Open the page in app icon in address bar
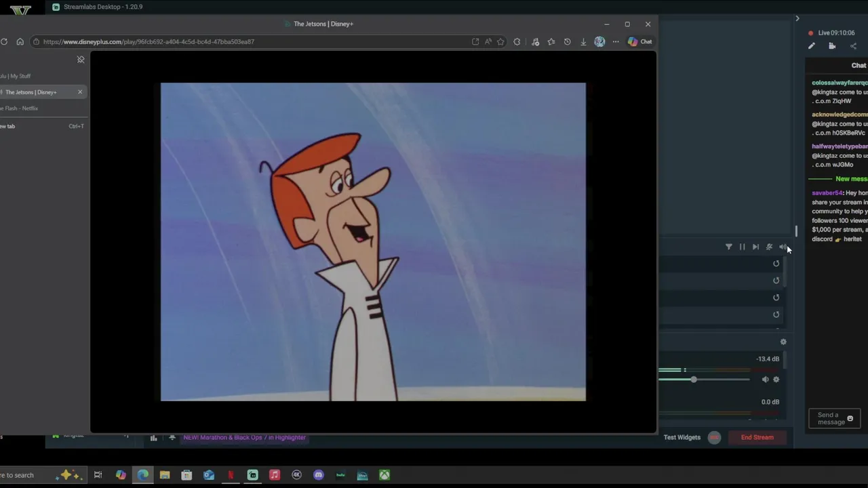868x488 pixels. (x=475, y=41)
